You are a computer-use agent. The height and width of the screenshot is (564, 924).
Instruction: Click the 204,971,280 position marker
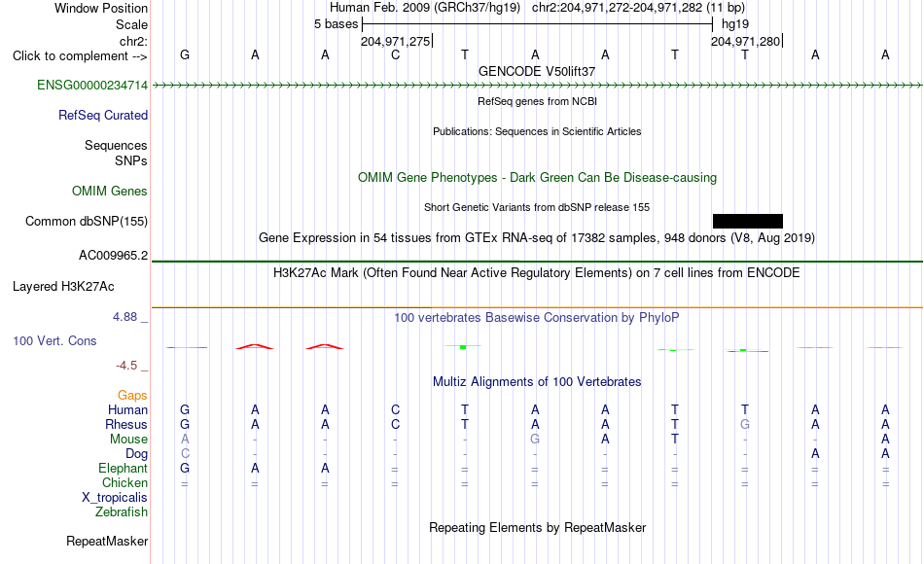tap(746, 41)
